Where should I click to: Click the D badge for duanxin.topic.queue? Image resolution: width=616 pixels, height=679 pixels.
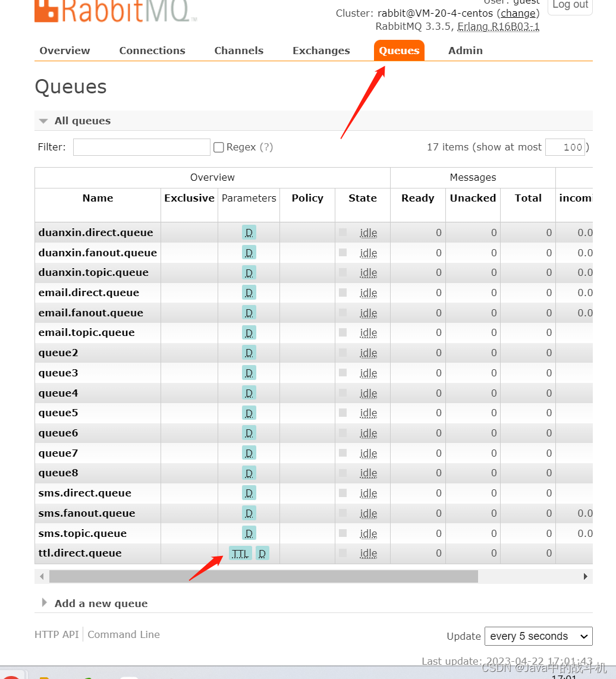click(x=249, y=273)
